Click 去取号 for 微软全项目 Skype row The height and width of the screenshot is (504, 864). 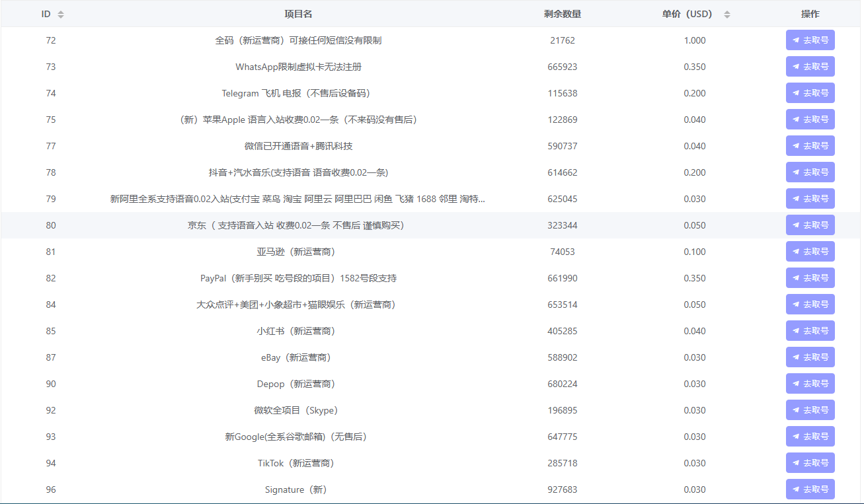pyautogui.click(x=810, y=410)
